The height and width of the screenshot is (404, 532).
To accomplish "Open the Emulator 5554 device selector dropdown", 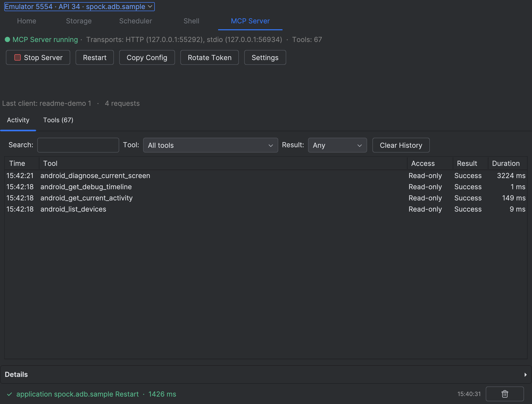I will coord(79,6).
